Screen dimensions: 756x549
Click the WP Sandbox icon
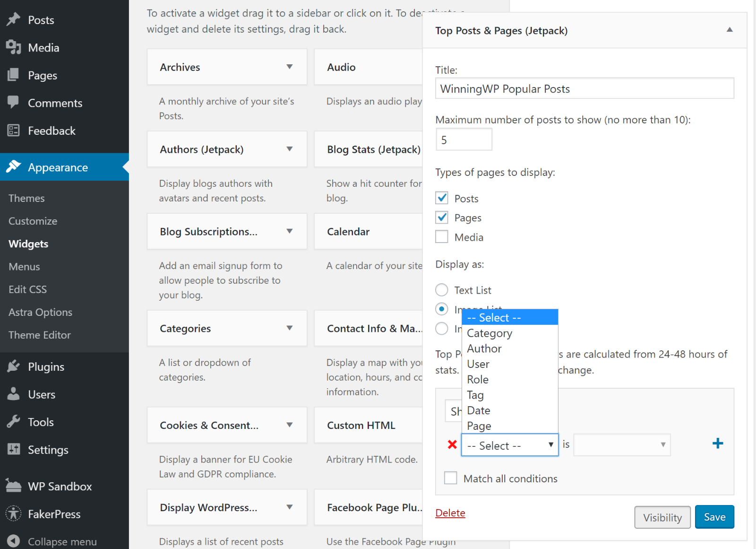[x=14, y=486]
